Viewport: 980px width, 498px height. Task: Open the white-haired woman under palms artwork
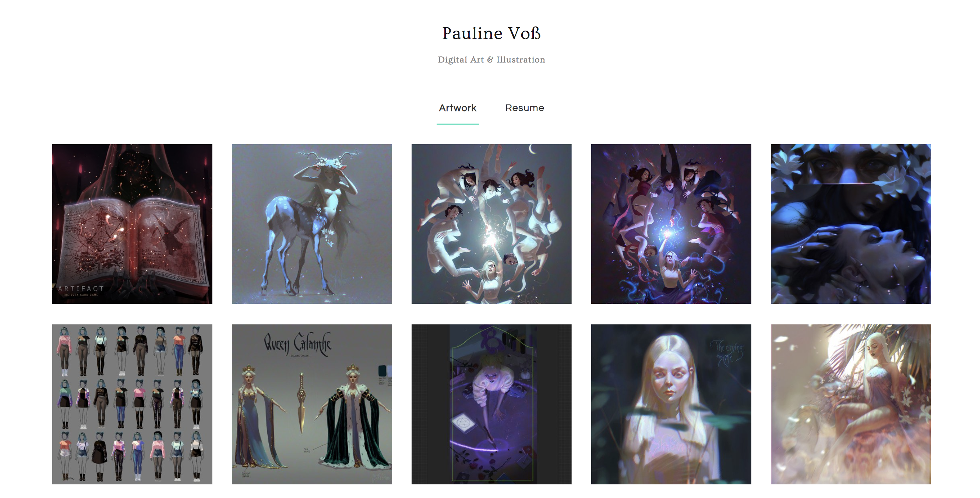(x=851, y=404)
